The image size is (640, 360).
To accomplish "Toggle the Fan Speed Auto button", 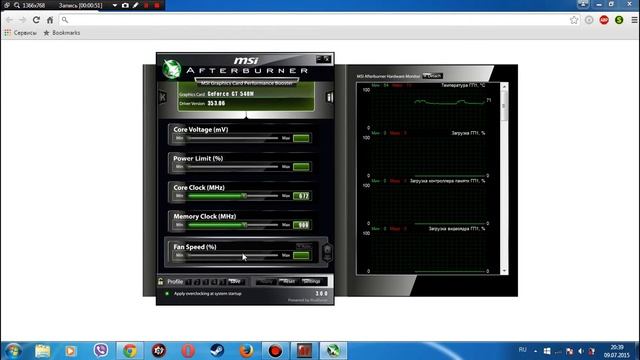I will [x=304, y=246].
